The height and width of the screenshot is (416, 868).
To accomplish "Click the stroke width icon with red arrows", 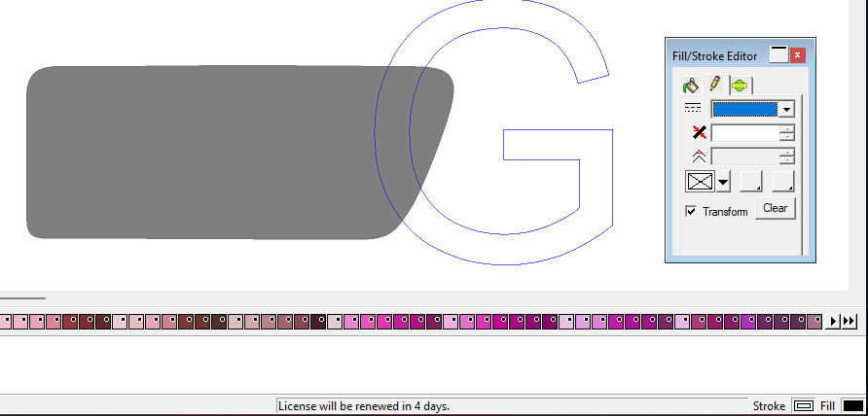I will (699, 132).
